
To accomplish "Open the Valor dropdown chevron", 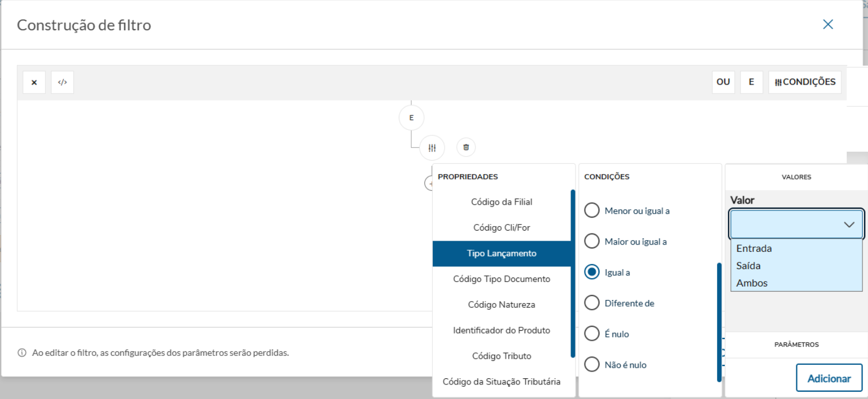I will (849, 224).
